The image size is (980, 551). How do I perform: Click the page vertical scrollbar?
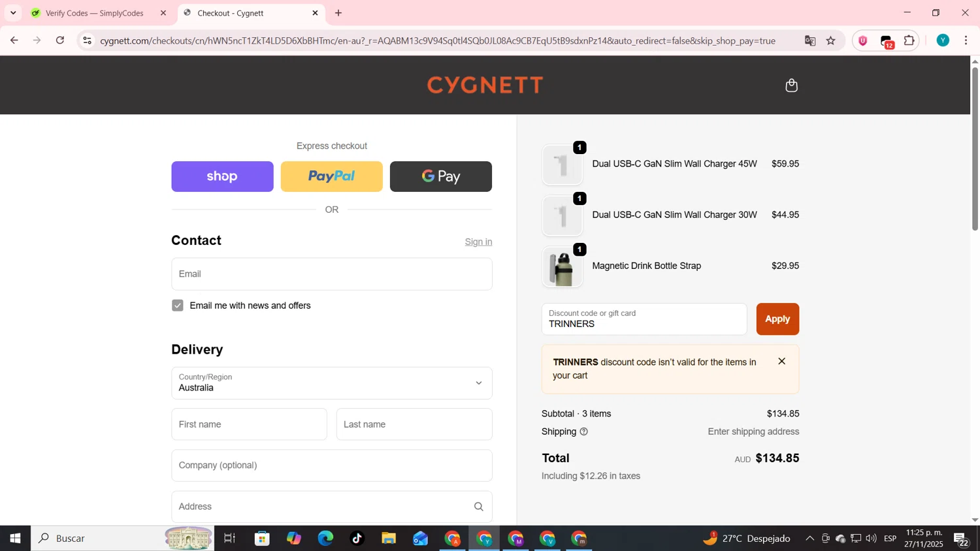(x=975, y=149)
